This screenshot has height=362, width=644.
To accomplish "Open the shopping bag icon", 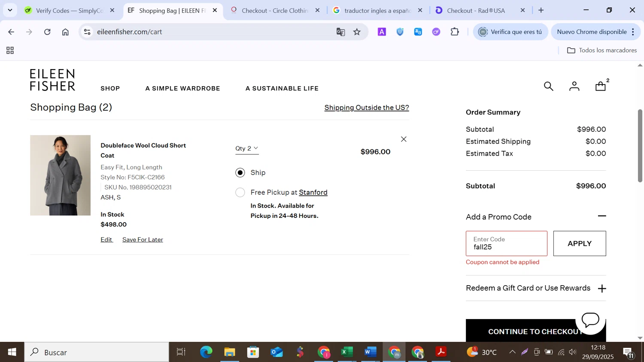I will (x=601, y=86).
